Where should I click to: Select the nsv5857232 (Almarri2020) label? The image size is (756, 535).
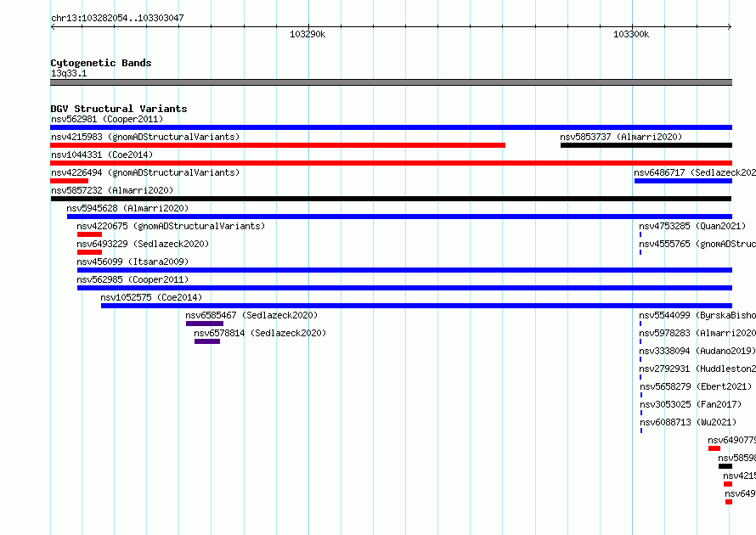pyautogui.click(x=112, y=190)
